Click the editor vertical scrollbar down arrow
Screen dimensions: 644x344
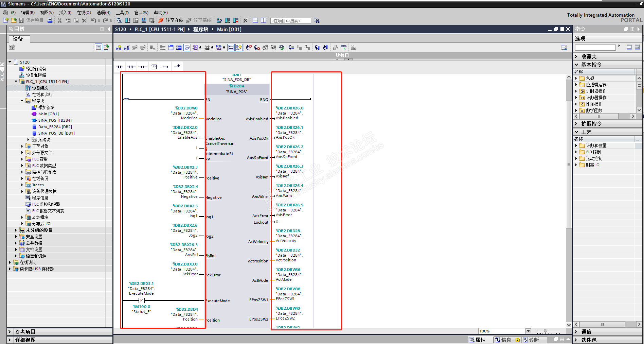(569, 325)
